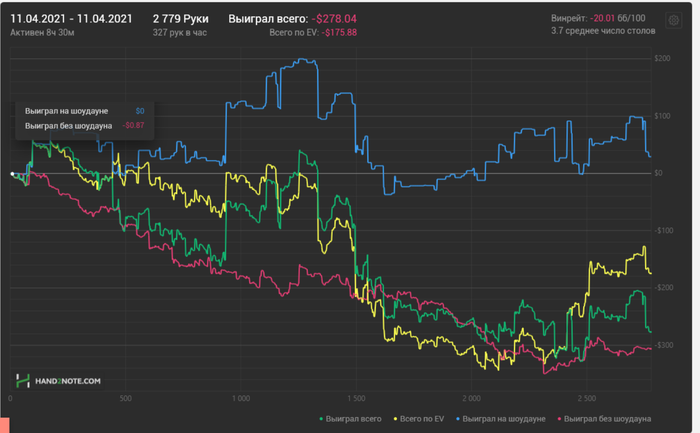Click the 1 000 x-axis label
Image resolution: width=700 pixels, height=433 pixels.
click(x=241, y=398)
